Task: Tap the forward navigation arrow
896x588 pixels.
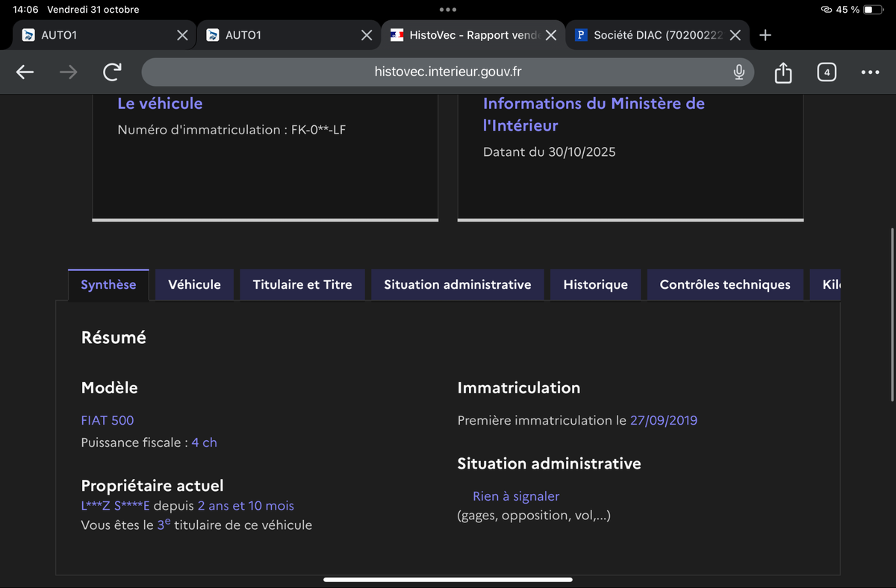Action: coord(68,72)
